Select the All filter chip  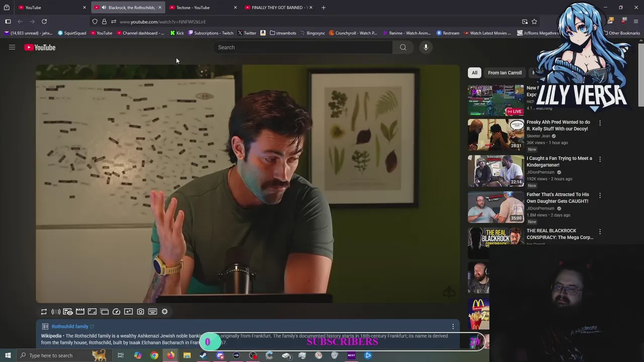[x=474, y=73]
